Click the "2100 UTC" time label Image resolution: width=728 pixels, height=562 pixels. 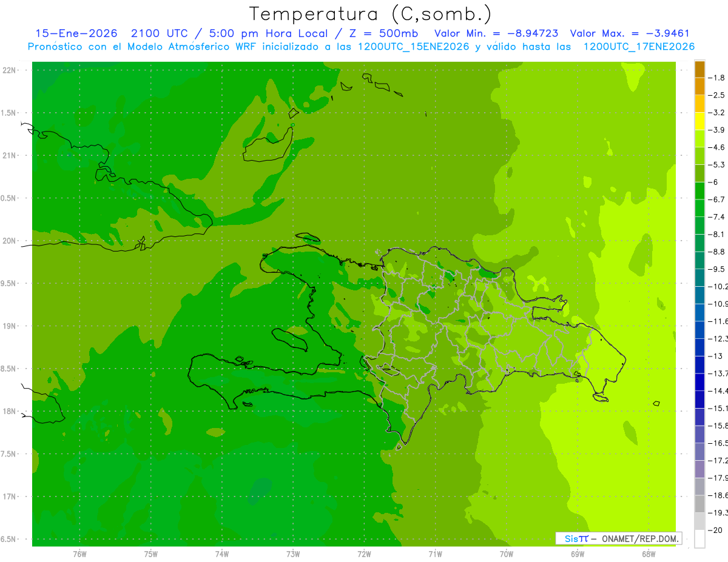(x=160, y=33)
